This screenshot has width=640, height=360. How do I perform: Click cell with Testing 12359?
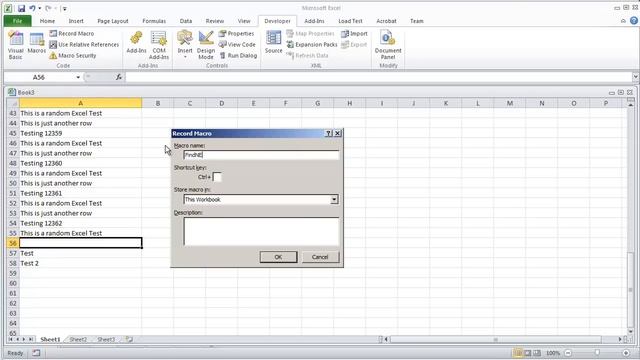pyautogui.click(x=80, y=133)
